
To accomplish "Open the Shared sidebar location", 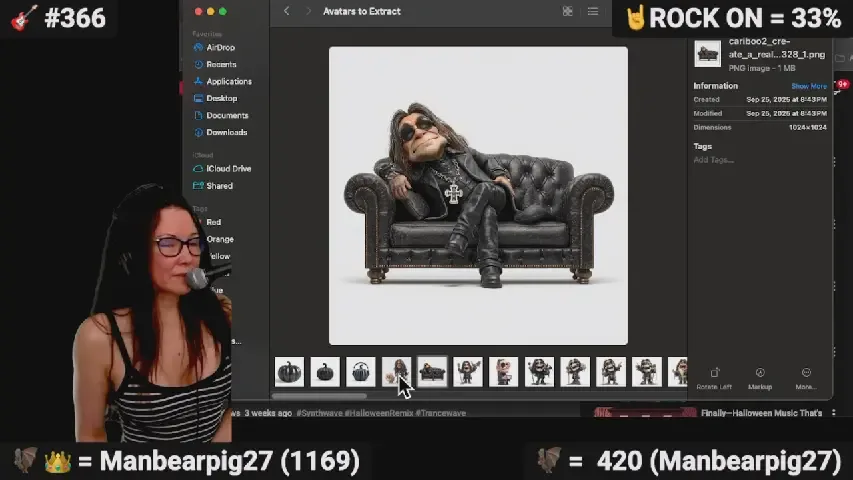I will (219, 186).
